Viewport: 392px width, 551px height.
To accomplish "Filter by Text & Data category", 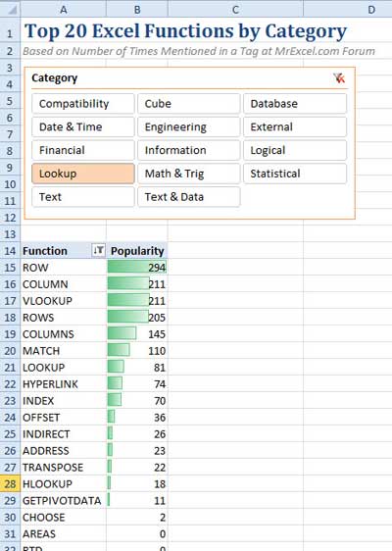I will coord(189,197).
